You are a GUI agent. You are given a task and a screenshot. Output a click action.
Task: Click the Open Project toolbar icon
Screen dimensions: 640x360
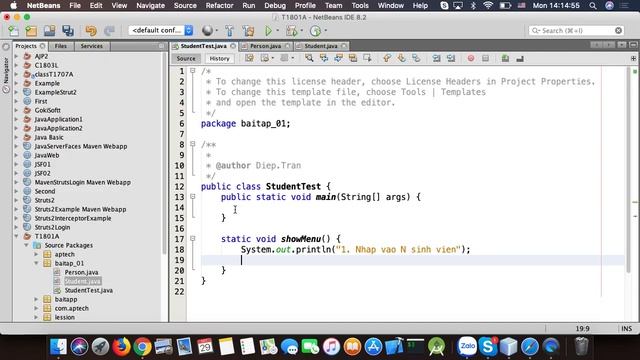pyautogui.click(x=49, y=31)
